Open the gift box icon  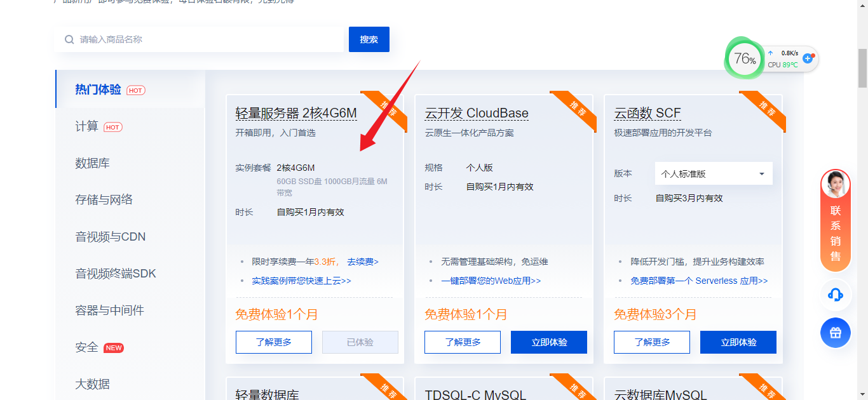(836, 333)
